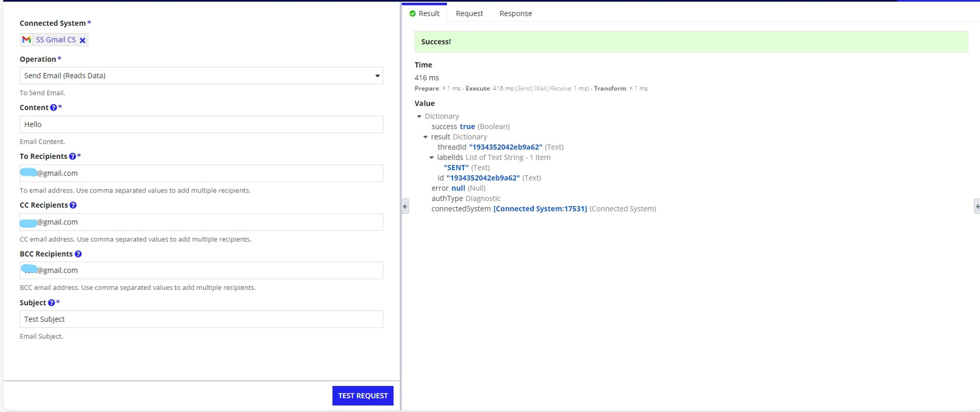
Task: Click into the BCC Recipients email field
Action: pos(201,270)
